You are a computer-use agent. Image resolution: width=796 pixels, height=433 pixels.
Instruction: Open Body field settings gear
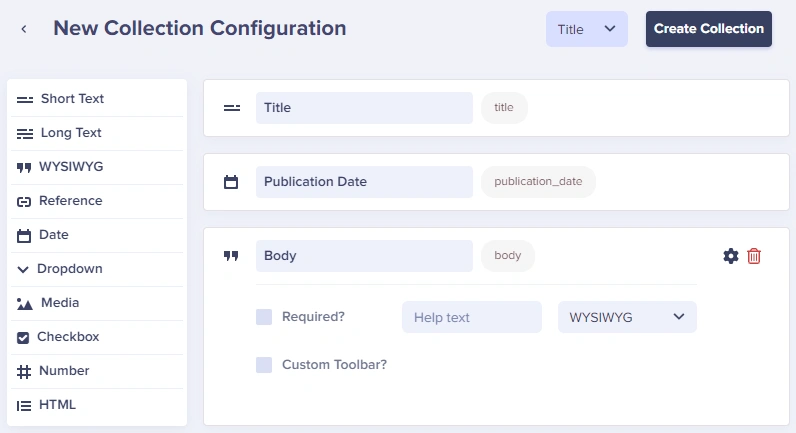(731, 256)
